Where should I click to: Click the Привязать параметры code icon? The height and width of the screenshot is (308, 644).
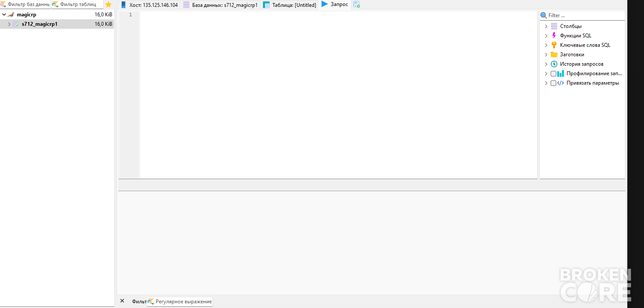[561, 83]
